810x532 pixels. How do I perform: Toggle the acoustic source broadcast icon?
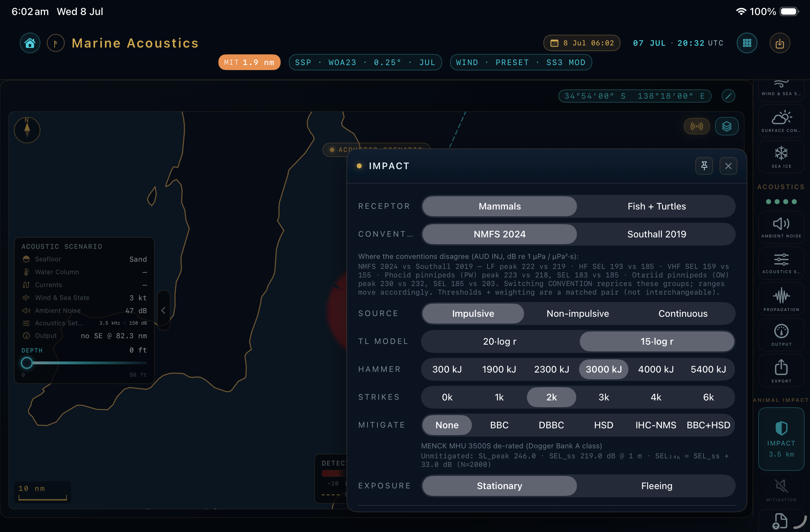pyautogui.click(x=696, y=127)
